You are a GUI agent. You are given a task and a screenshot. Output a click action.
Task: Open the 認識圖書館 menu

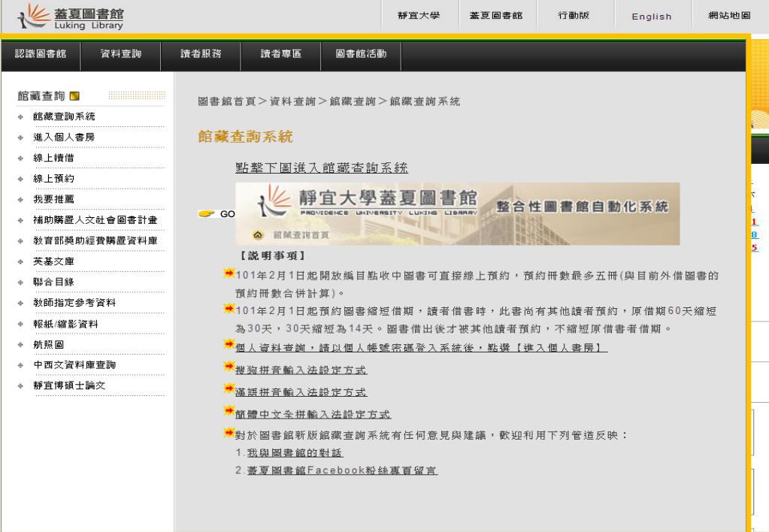pyautogui.click(x=41, y=54)
